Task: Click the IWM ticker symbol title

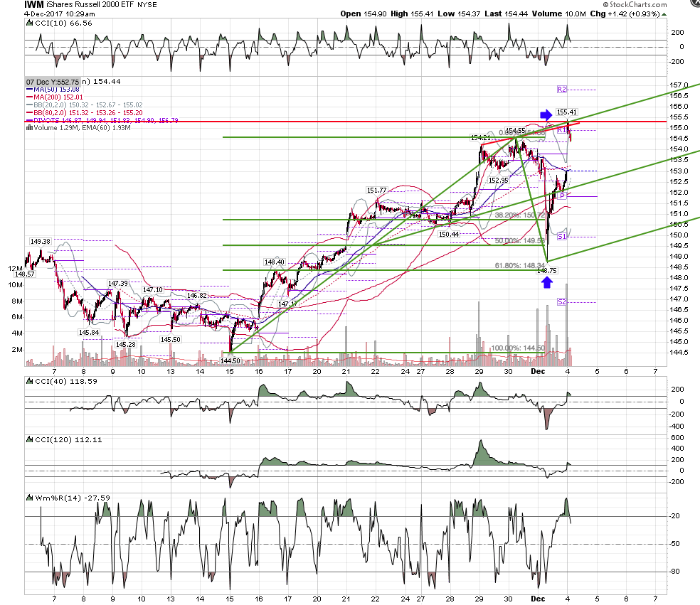Action: (34, 5)
